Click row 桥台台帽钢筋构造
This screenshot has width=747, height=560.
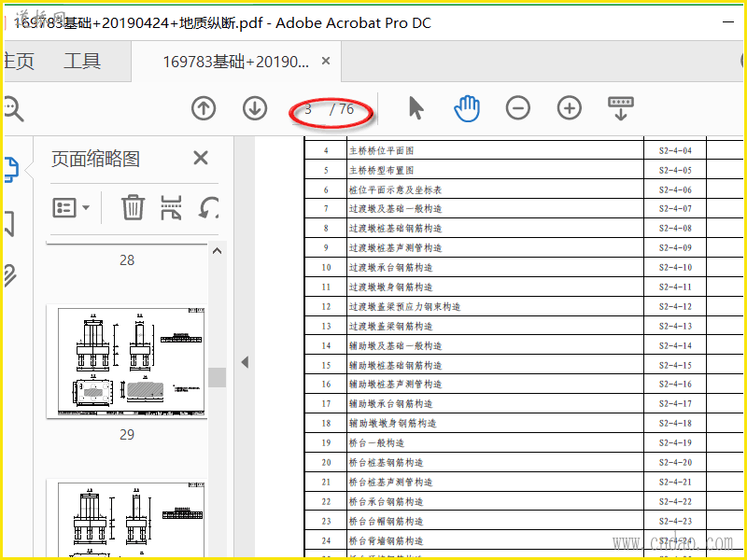click(524, 521)
